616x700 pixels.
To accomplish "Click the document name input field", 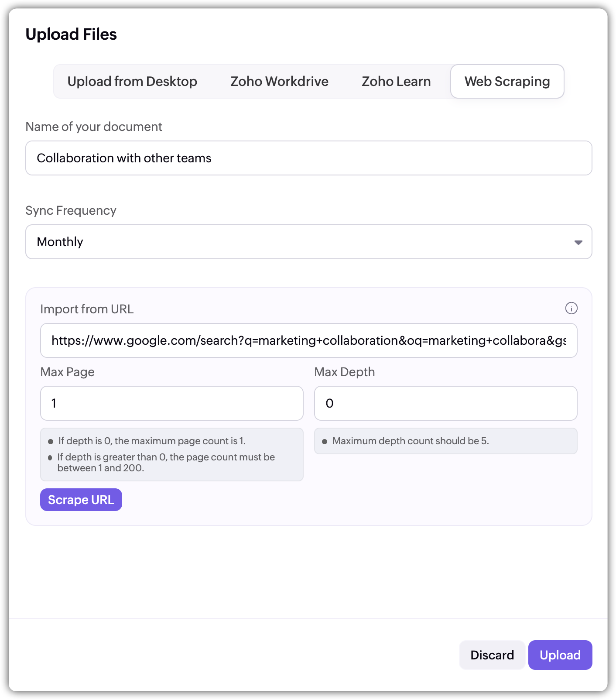I will [308, 158].
